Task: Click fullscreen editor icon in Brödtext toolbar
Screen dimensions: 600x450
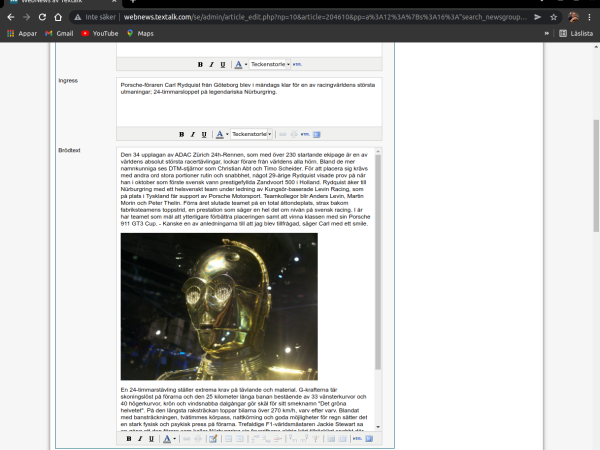Action: coord(369,439)
